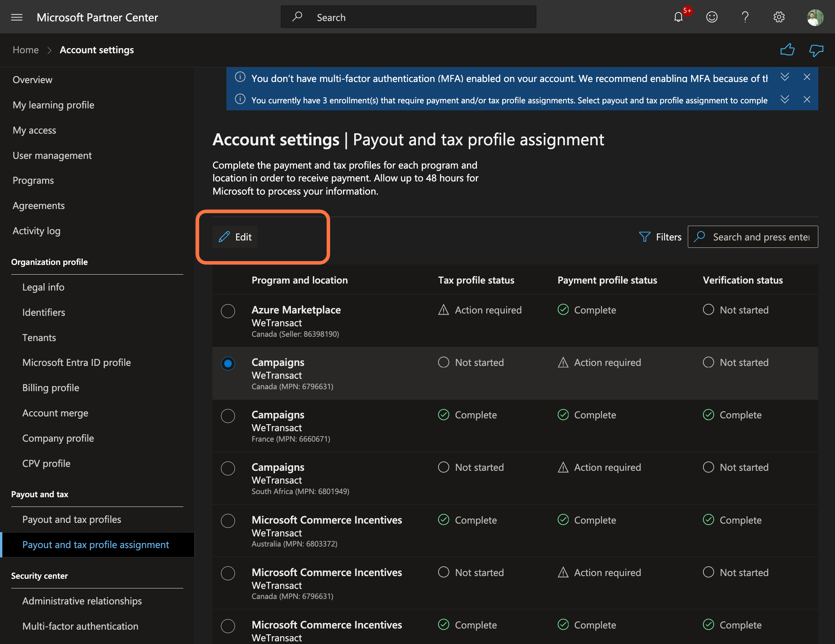The image size is (835, 644).
Task: Open the hamburger navigation menu
Action: point(17,17)
